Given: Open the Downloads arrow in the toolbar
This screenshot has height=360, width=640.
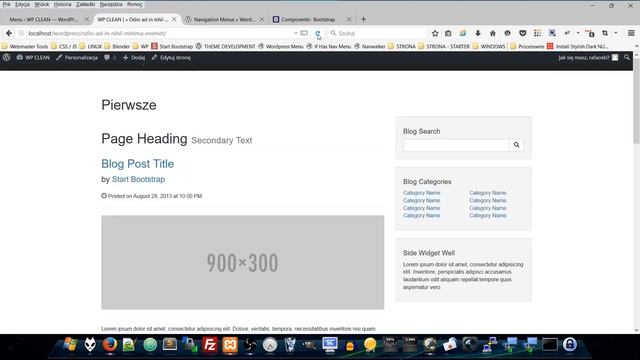Looking at the screenshot, I should click(x=478, y=33).
